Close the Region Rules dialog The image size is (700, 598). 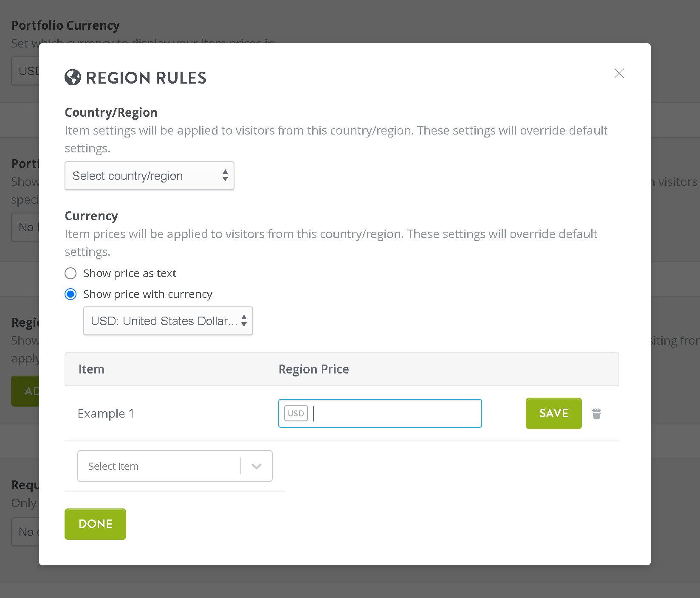tap(619, 73)
